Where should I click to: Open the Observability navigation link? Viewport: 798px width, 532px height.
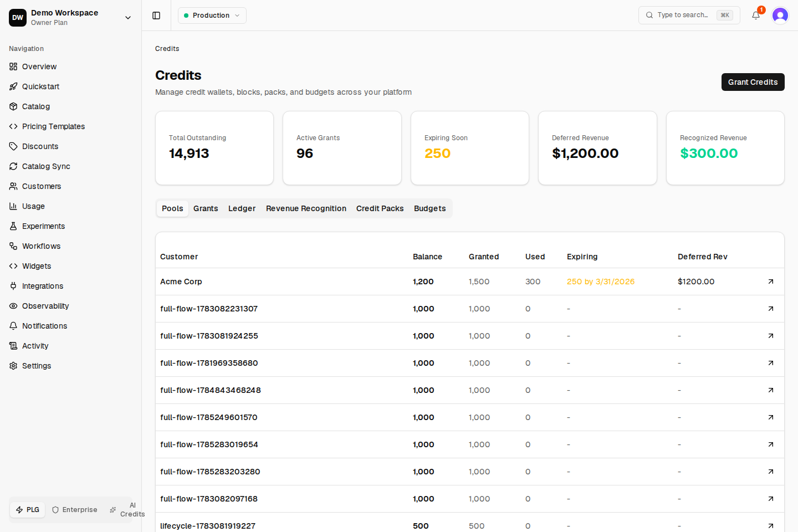[71, 306]
